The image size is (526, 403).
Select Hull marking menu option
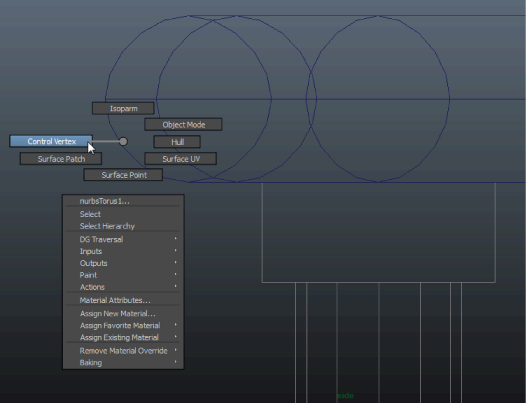(177, 142)
